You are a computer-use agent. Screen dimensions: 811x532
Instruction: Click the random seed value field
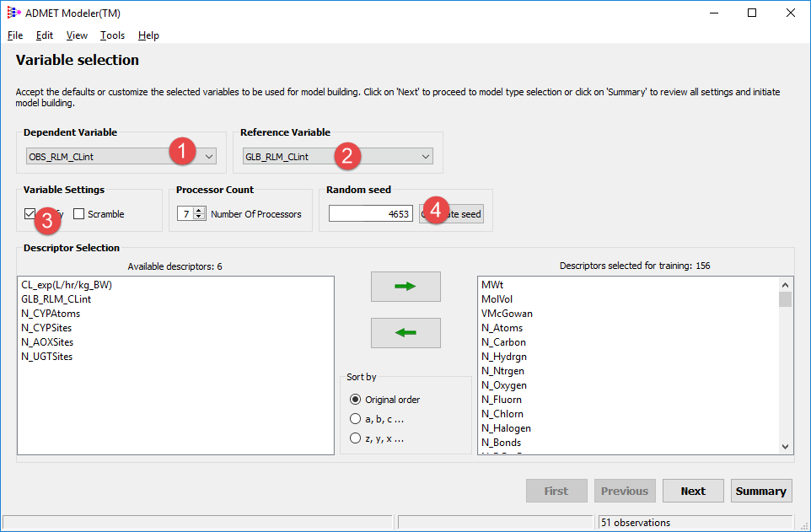[x=371, y=214]
